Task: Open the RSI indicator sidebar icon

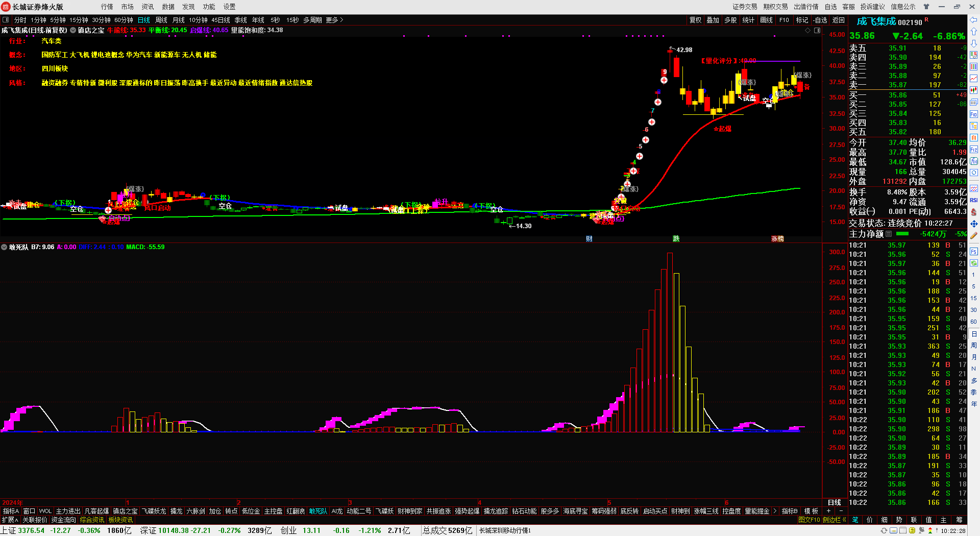Action: tap(974, 200)
